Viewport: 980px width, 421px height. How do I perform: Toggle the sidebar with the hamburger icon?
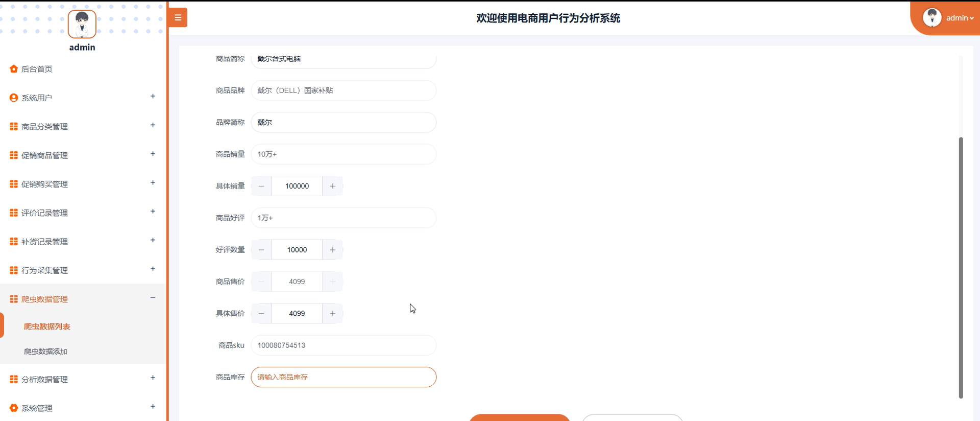(178, 17)
